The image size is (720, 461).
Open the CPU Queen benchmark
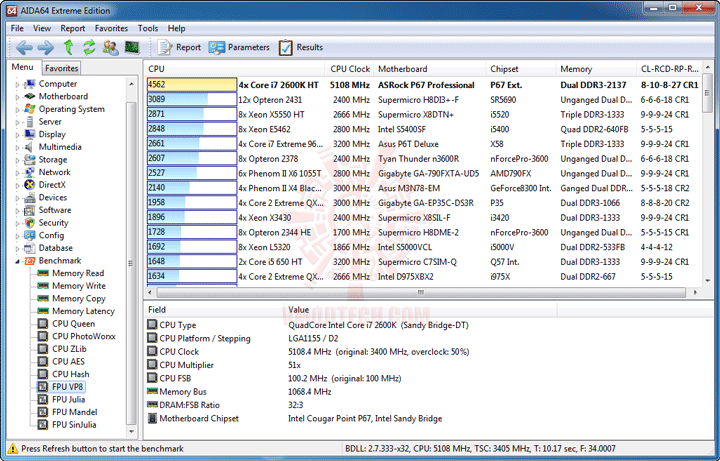(x=67, y=324)
